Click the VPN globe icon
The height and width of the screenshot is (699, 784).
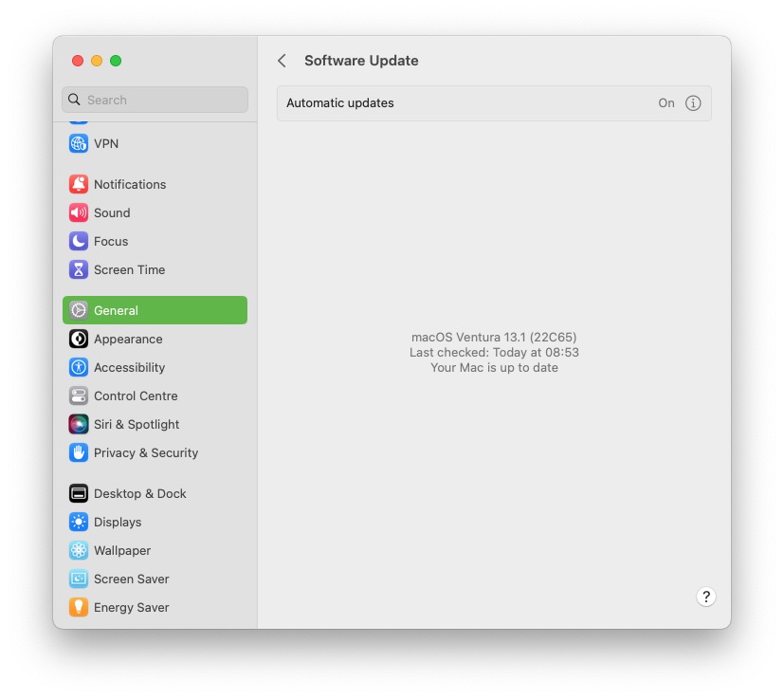point(79,143)
